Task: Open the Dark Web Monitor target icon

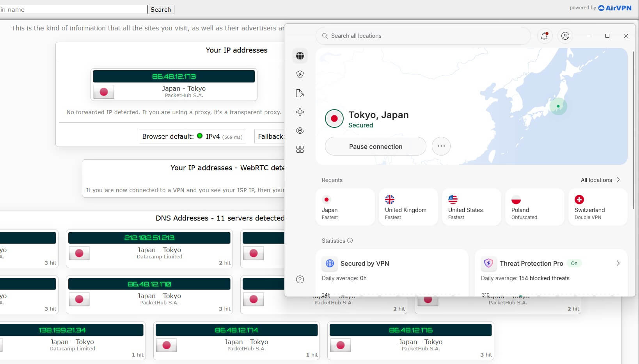Action: coord(300,131)
